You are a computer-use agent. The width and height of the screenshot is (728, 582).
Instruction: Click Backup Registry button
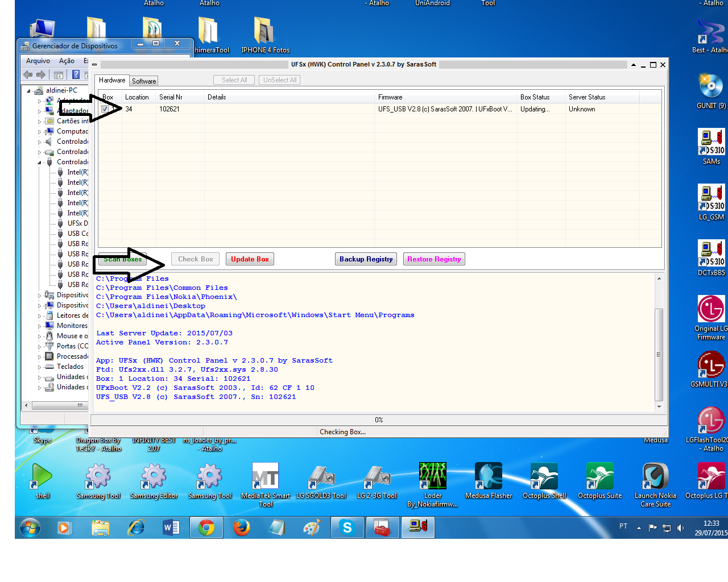tap(366, 259)
